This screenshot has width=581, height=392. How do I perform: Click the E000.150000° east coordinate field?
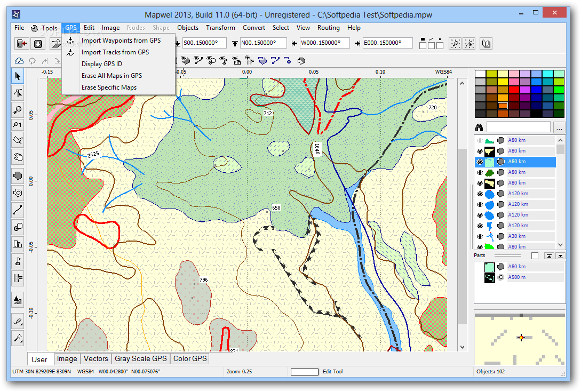pyautogui.click(x=387, y=43)
